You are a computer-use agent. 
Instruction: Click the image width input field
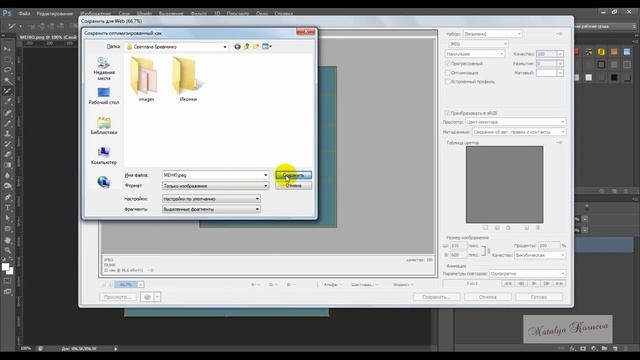(x=458, y=246)
